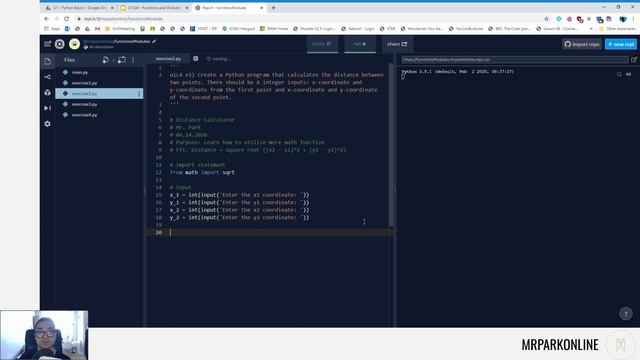This screenshot has width=640, height=360.
Task: Place cursor on editor line 20
Action: point(269,233)
